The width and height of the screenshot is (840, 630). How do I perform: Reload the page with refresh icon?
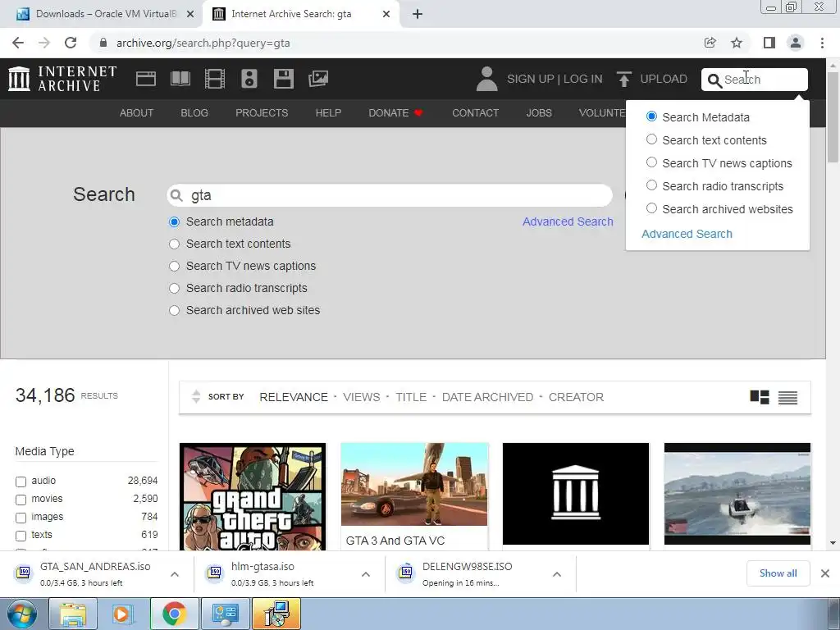[71, 43]
